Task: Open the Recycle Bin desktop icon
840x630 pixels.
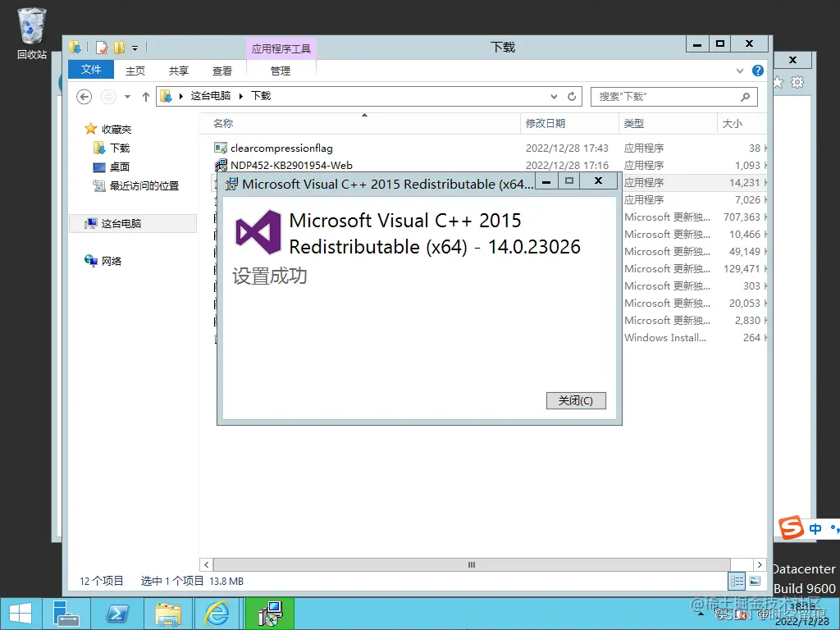Action: tap(32, 33)
